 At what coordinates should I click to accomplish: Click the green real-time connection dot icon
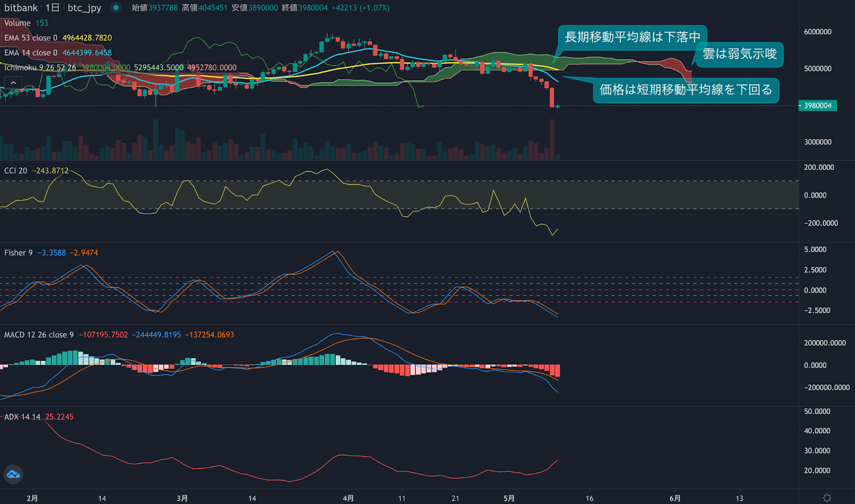(115, 8)
